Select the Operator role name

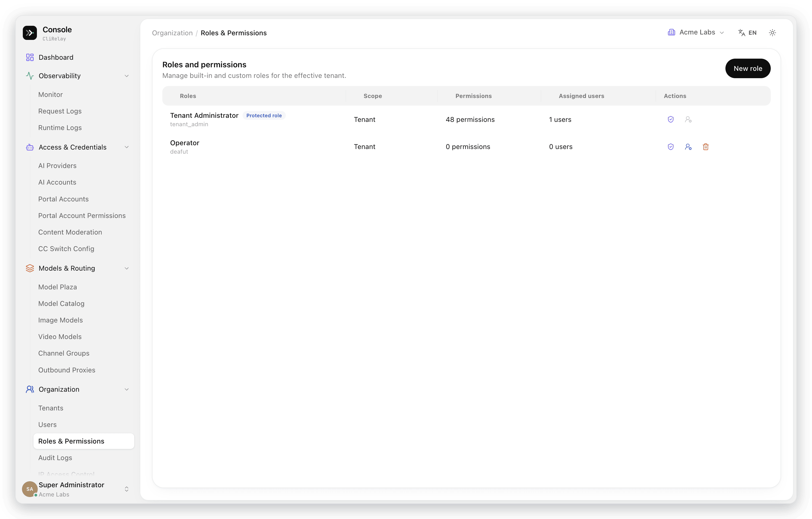click(x=185, y=143)
